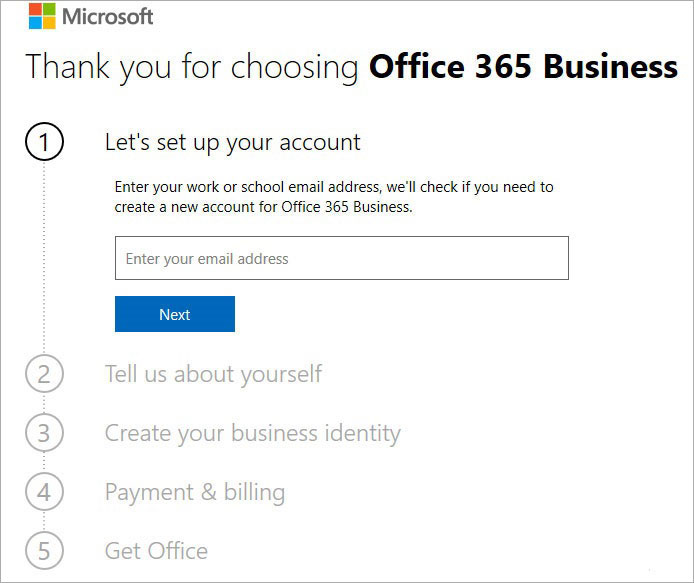Click the Microsoft wordmark text
Viewport: 694px width, 583px height.
(x=108, y=17)
